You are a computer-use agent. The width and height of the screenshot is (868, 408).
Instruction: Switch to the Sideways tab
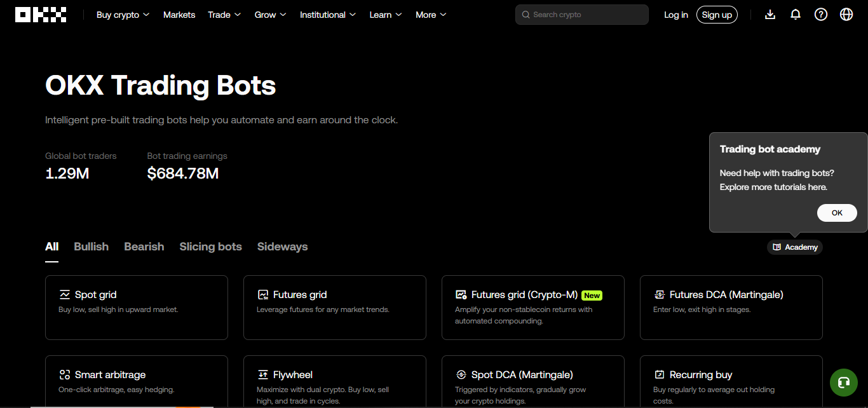282,247
